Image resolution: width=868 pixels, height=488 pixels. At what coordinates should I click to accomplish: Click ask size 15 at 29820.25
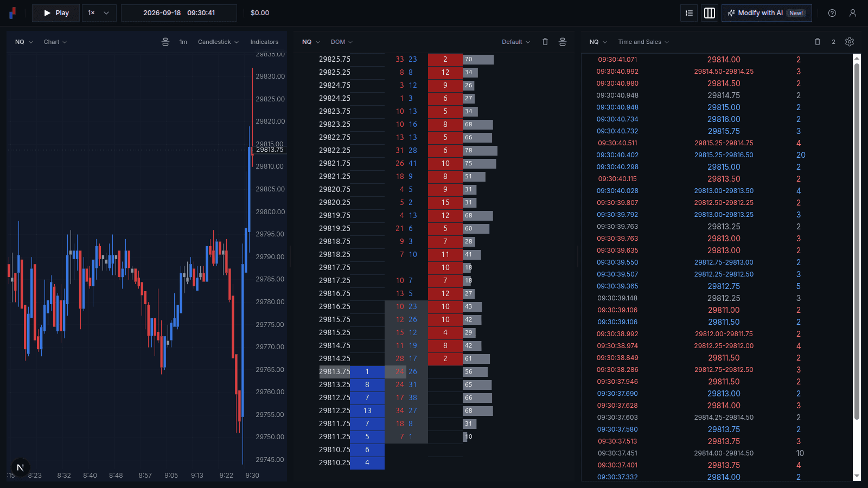coord(445,202)
